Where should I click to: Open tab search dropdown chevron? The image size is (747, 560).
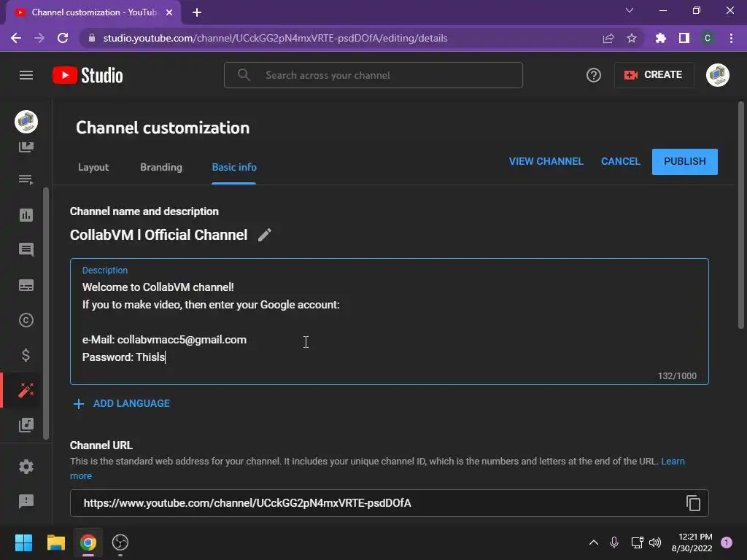pos(630,10)
